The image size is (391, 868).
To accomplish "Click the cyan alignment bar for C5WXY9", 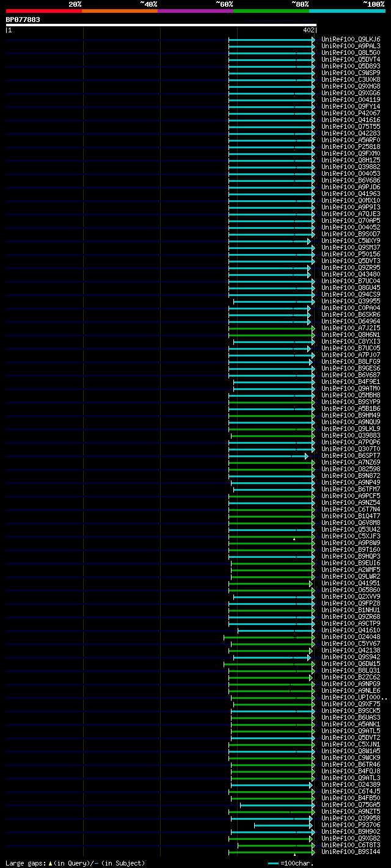I will (x=269, y=241).
